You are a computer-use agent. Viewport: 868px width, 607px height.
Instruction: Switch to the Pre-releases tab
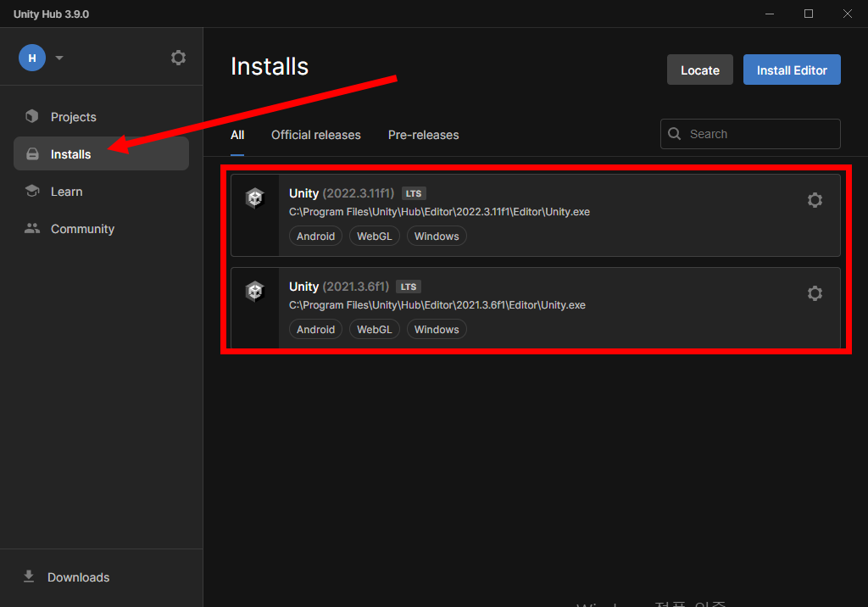click(x=424, y=135)
